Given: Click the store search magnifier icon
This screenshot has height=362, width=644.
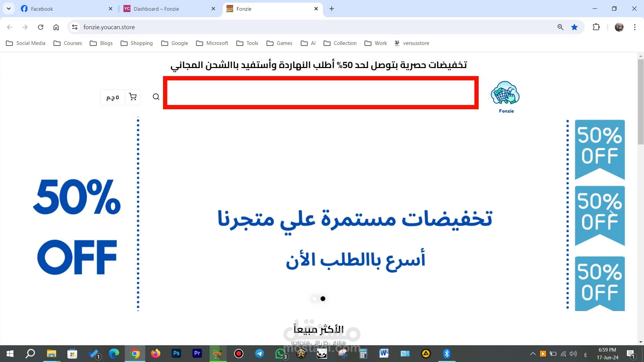Looking at the screenshot, I should pos(156,97).
